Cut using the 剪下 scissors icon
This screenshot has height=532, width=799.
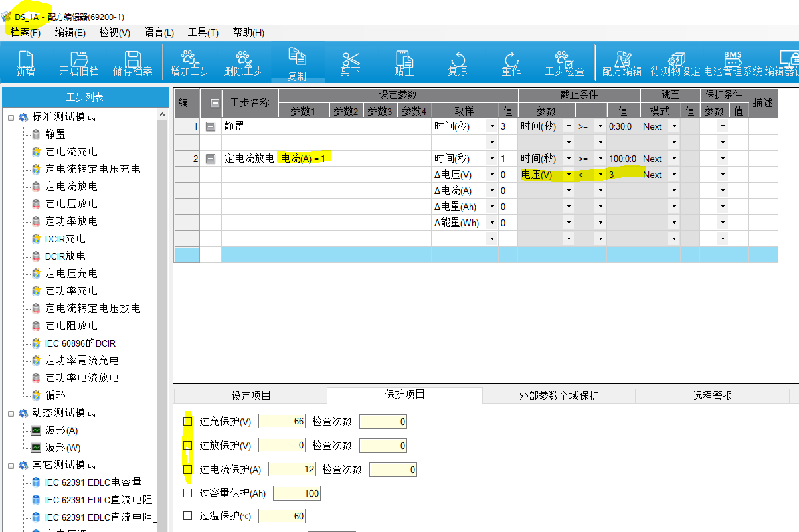click(x=351, y=63)
